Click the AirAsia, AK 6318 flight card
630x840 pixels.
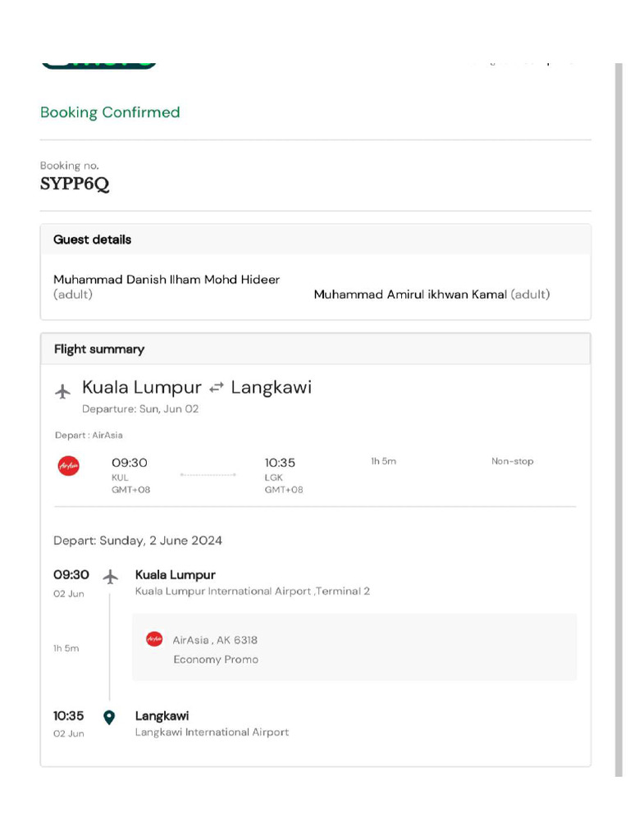click(x=354, y=647)
